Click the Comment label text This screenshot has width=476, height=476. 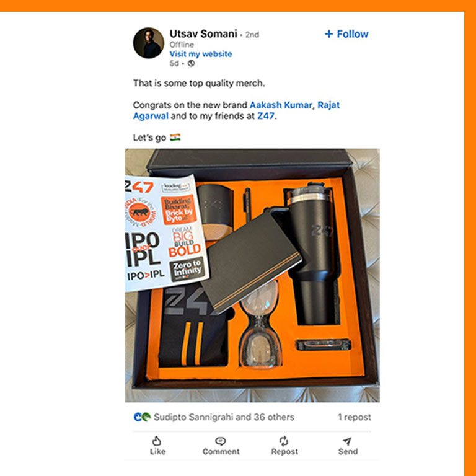(x=221, y=451)
